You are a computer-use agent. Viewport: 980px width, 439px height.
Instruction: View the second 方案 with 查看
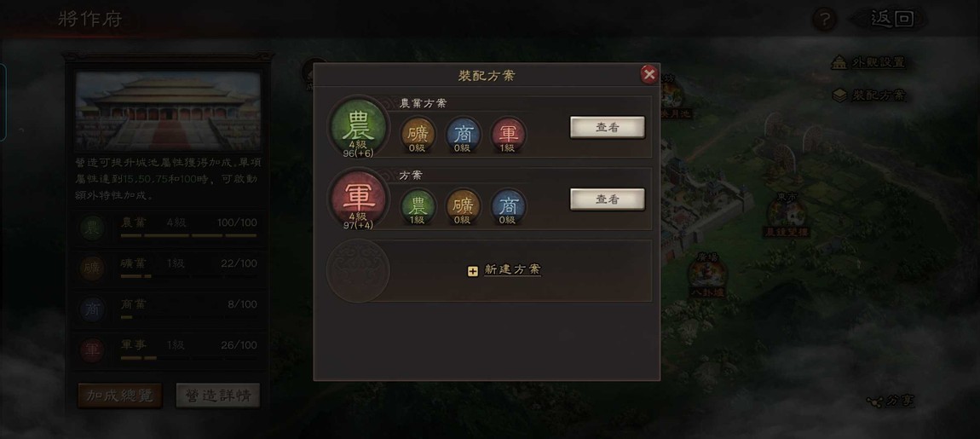pyautogui.click(x=607, y=199)
